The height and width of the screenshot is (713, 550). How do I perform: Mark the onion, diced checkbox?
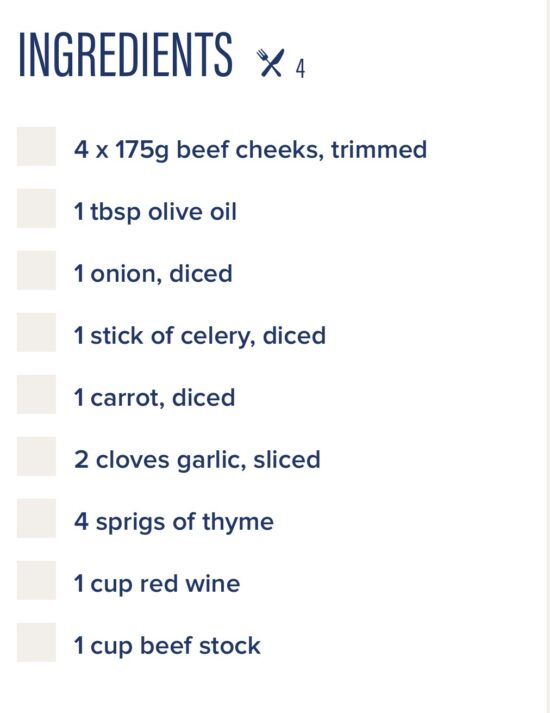(x=36, y=270)
